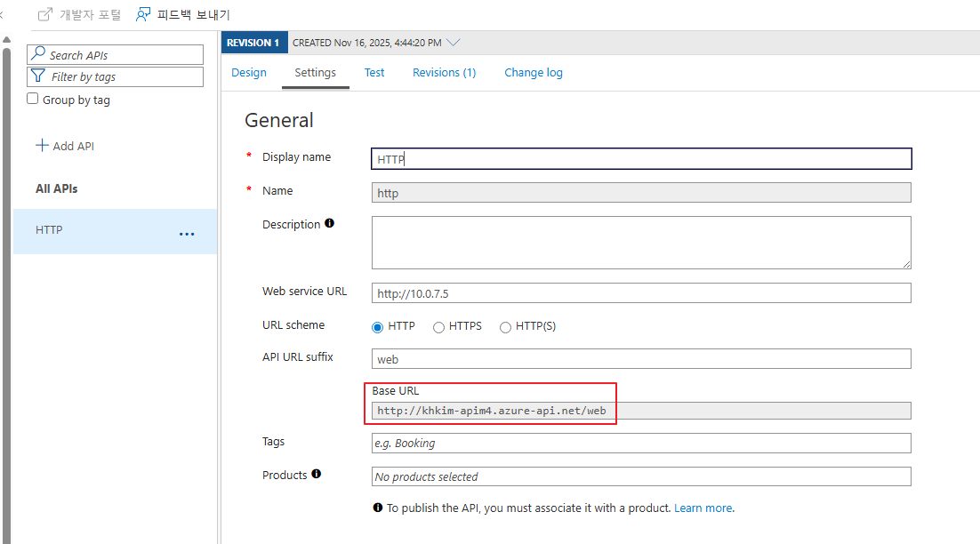This screenshot has height=544, width=980.
Task: Click the feedback person icon
Action: (143, 14)
